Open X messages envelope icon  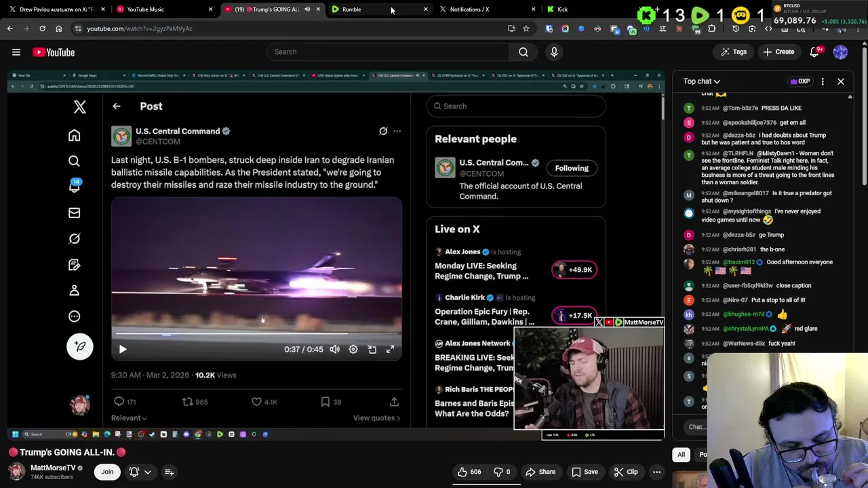[x=75, y=213]
